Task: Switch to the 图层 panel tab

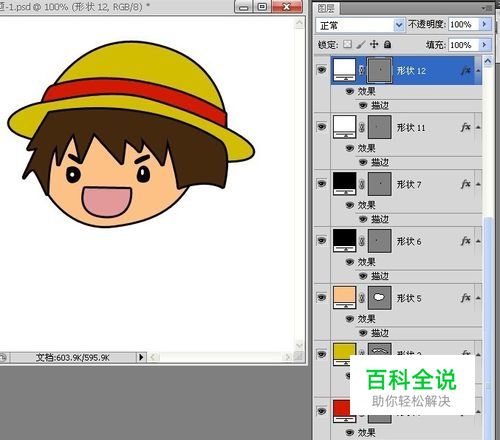Action: [326, 8]
